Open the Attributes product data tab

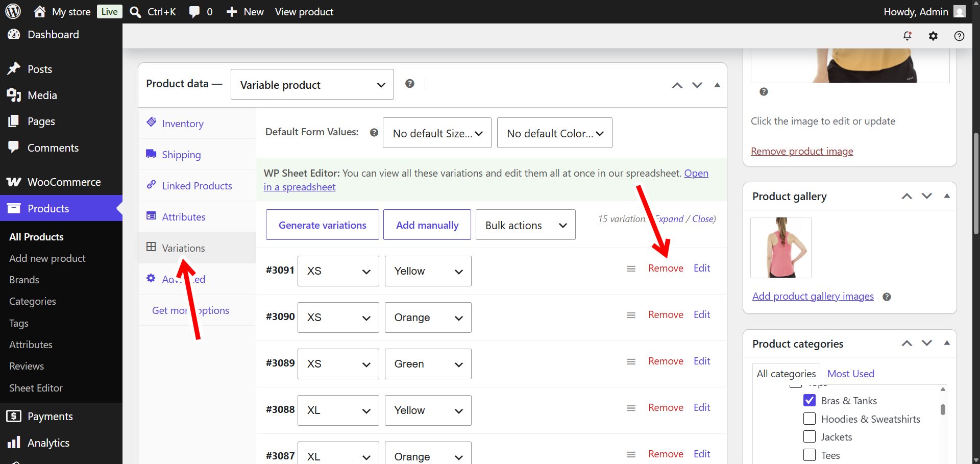pos(197,216)
